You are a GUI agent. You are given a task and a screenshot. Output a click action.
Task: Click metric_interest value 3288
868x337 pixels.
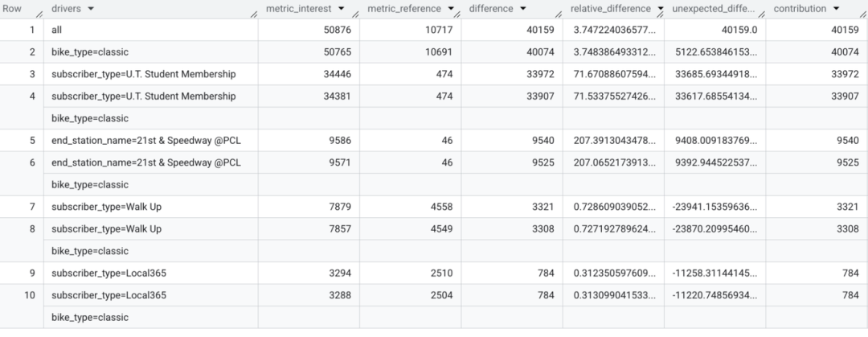click(x=340, y=296)
